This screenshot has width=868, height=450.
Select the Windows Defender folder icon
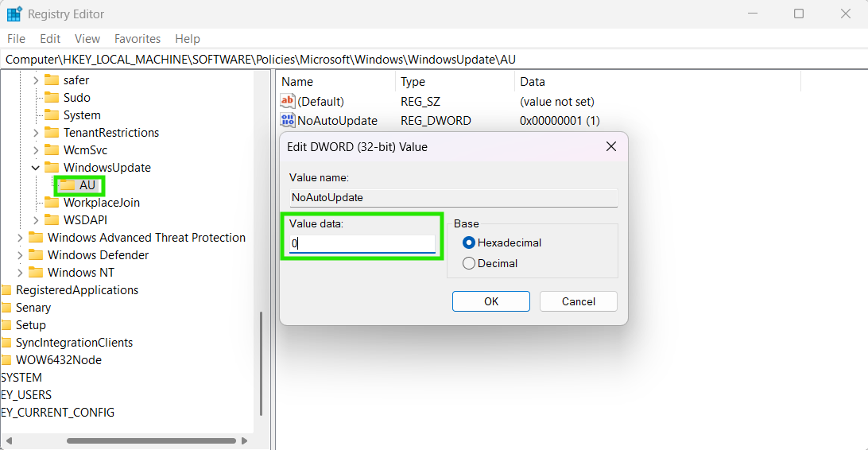36,254
